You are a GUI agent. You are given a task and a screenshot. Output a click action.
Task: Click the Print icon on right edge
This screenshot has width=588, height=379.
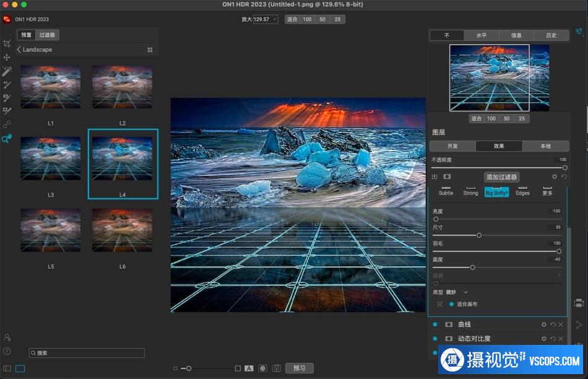(x=579, y=303)
